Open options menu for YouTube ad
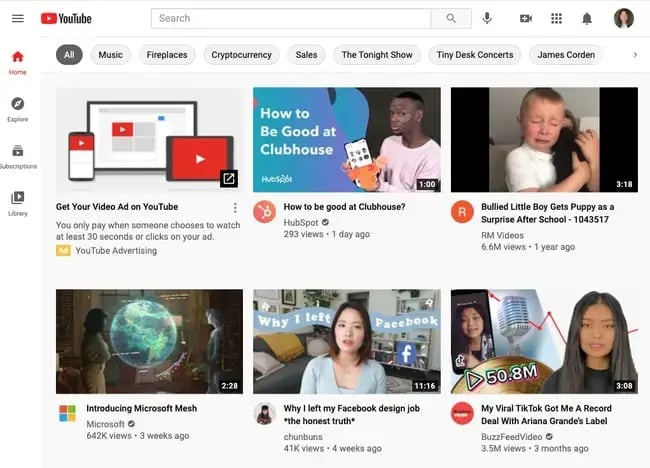650x468 pixels. (x=235, y=208)
